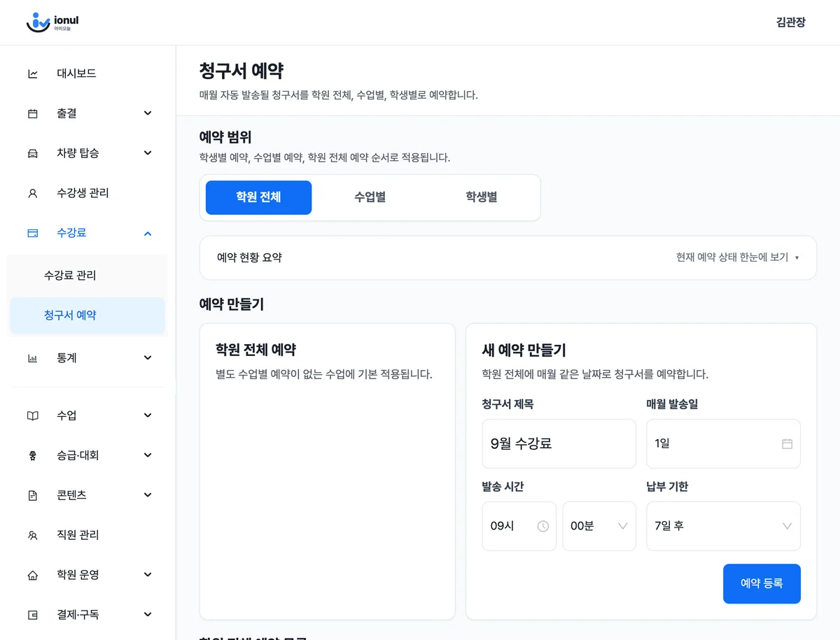This screenshot has height=640, width=840.
Task: Click the bar chart icon beside 통계
Action: (33, 358)
